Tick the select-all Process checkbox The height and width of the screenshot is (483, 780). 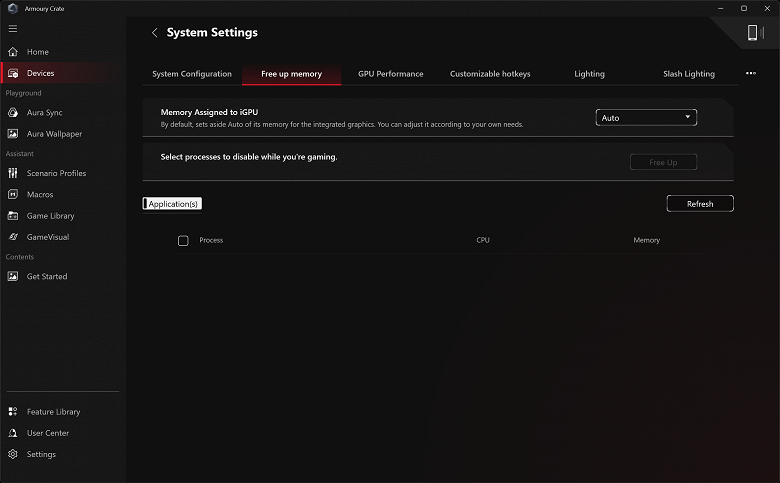pyautogui.click(x=183, y=240)
